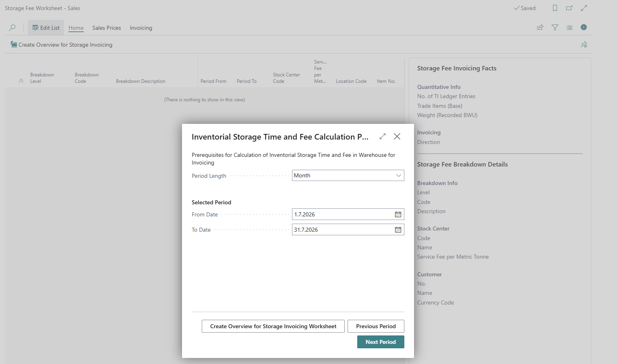Click the collapse page arrows icon
The image size is (617, 364).
click(x=584, y=8)
